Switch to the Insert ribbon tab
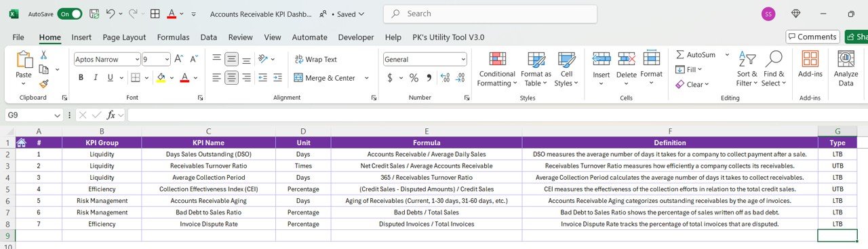The width and height of the screenshot is (868, 249). [x=81, y=37]
